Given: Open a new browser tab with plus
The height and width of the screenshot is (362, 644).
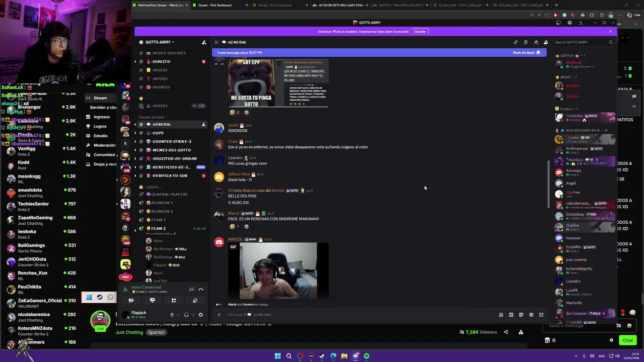Looking at the screenshot, I should pyautogui.click(x=556, y=5).
